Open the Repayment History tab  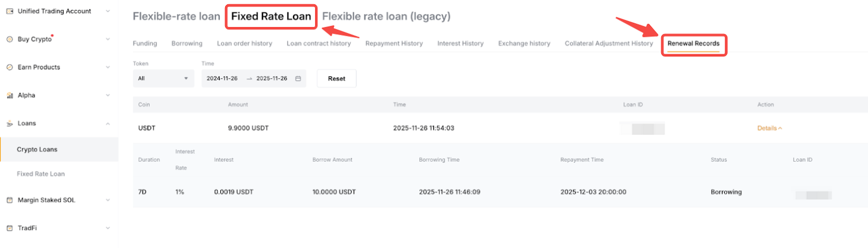394,43
